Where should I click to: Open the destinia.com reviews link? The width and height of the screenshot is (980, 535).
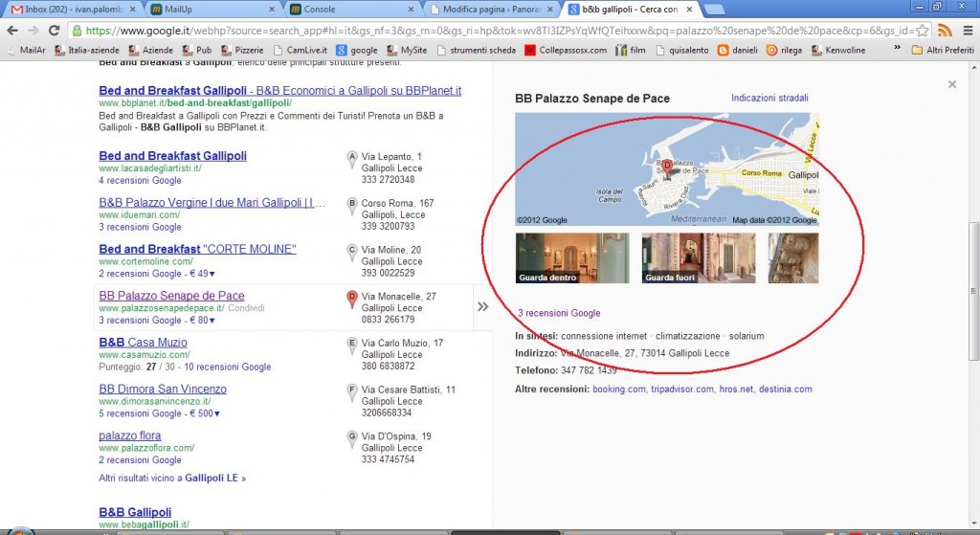(x=785, y=390)
